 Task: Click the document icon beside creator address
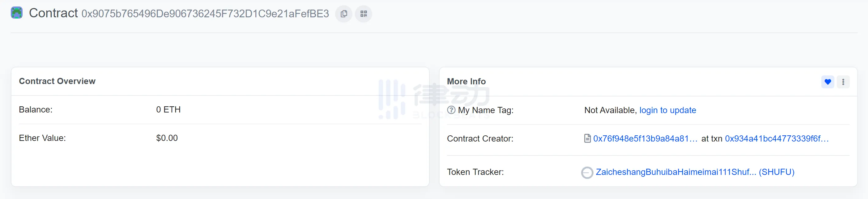click(587, 138)
